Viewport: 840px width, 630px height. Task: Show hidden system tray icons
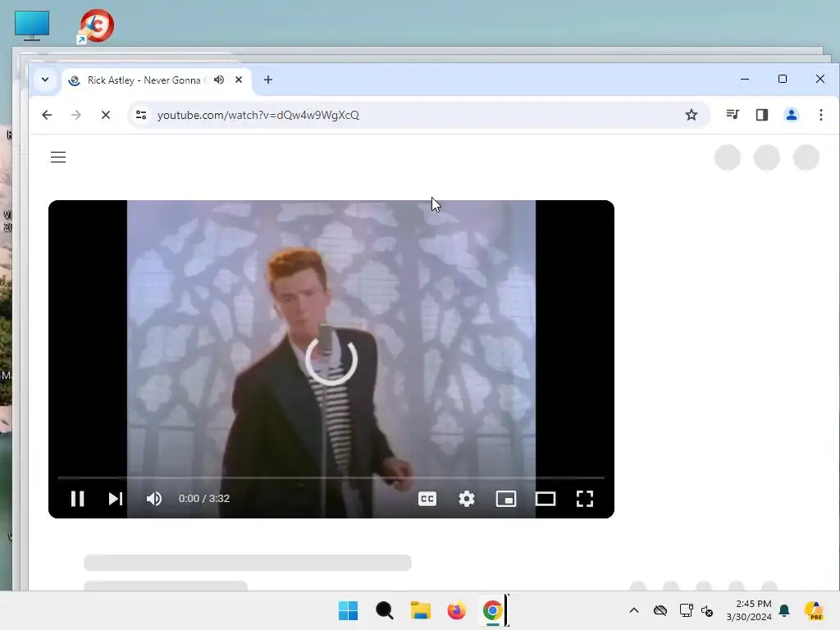pyautogui.click(x=634, y=610)
